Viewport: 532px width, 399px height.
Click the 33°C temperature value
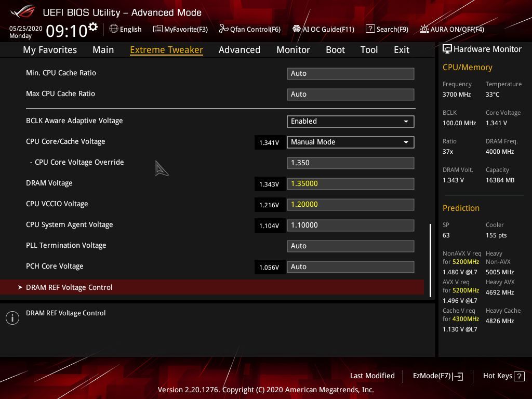(493, 95)
